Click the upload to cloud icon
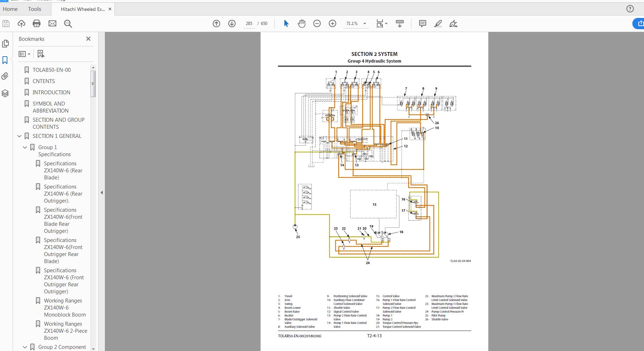 click(21, 24)
